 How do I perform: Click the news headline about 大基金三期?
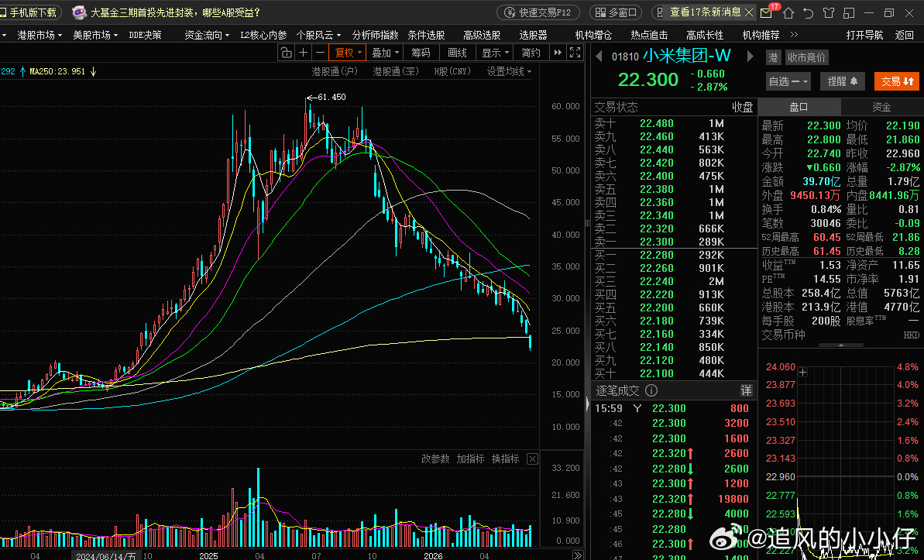[175, 12]
